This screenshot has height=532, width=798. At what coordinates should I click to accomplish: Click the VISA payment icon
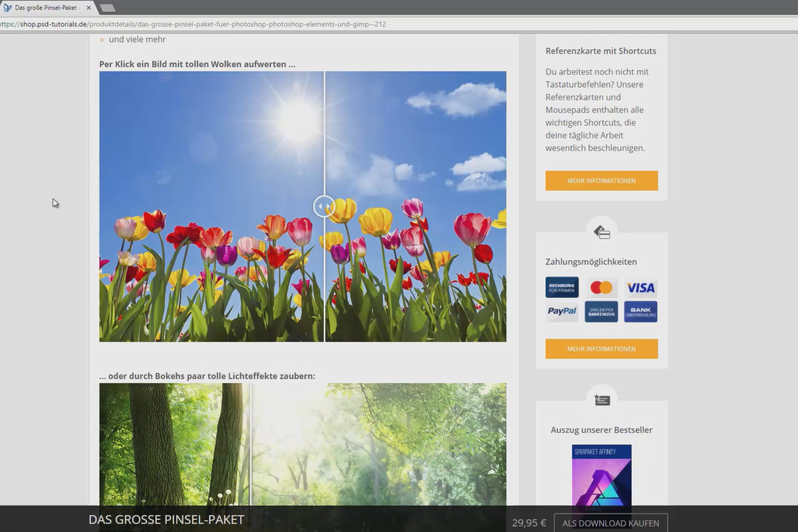(x=641, y=287)
